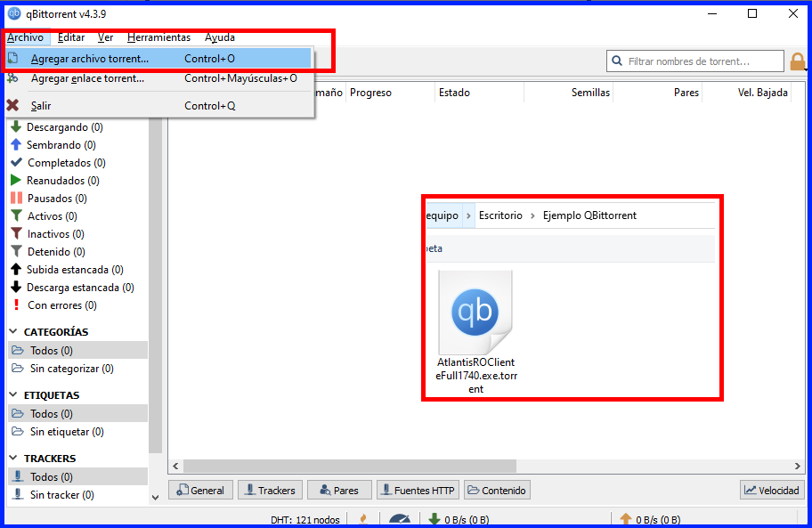Open the Editar menu
812x528 pixels.
point(71,37)
